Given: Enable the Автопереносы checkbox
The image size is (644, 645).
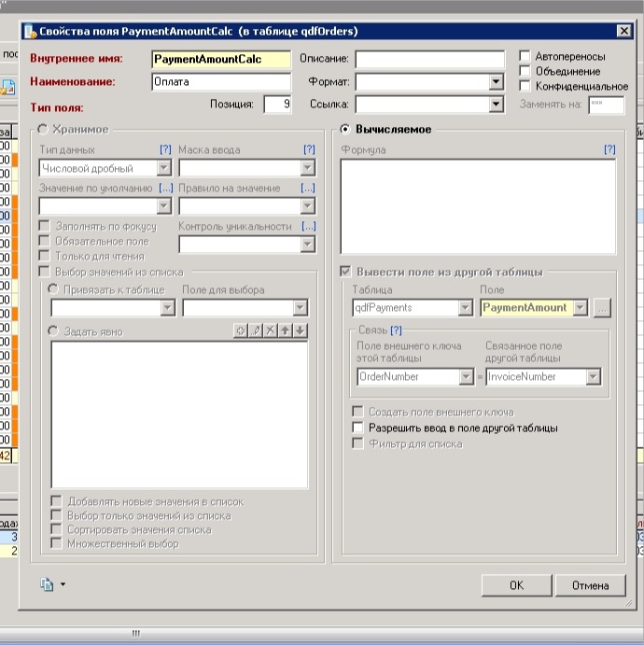Looking at the screenshot, I should point(525,56).
